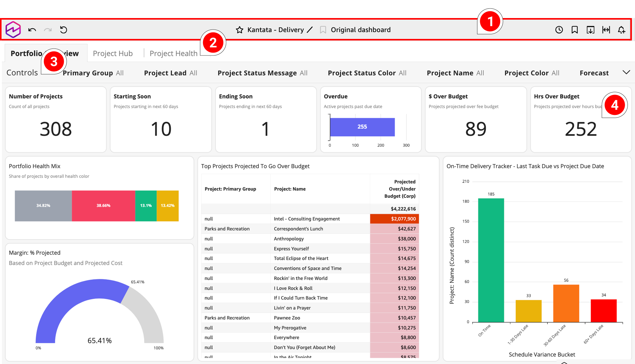This screenshot has width=635, height=364.
Task: Click the yellow 13.42% health mix segment
Action: click(168, 206)
